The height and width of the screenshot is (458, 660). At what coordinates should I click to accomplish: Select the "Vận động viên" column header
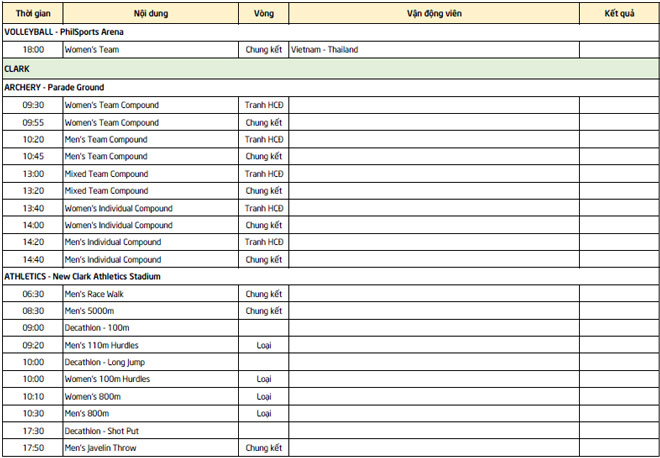(x=433, y=13)
